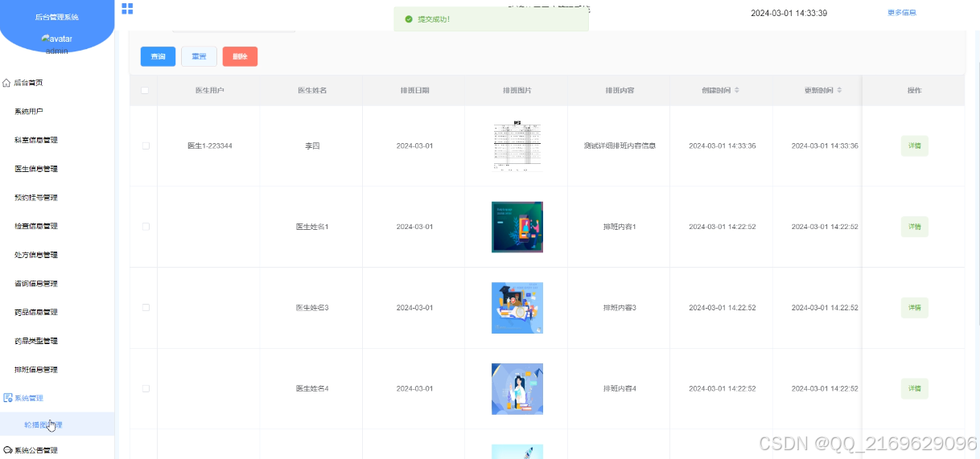Image resolution: width=980 pixels, height=459 pixels.
Task: Click the home icon beside 后台首页
Action: pos(7,82)
